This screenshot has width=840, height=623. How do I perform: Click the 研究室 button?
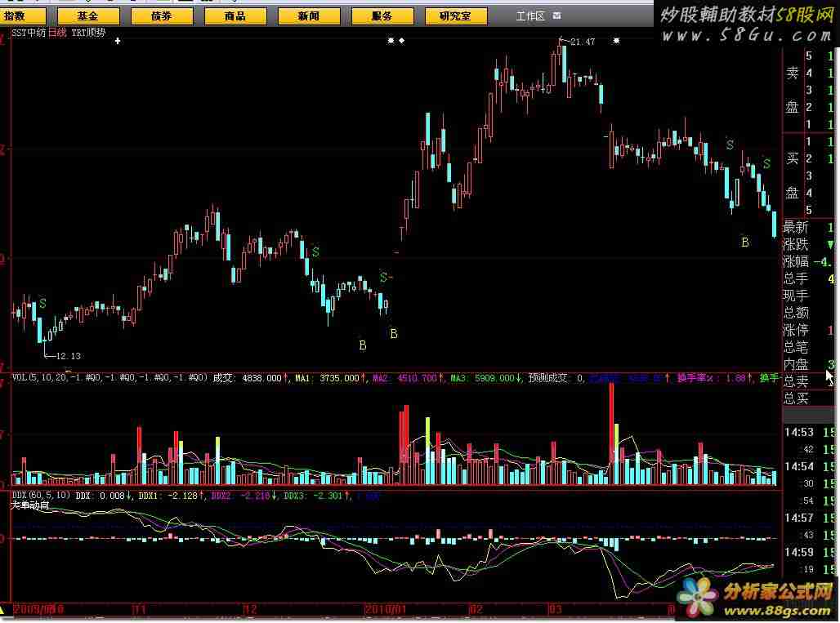coord(462,16)
